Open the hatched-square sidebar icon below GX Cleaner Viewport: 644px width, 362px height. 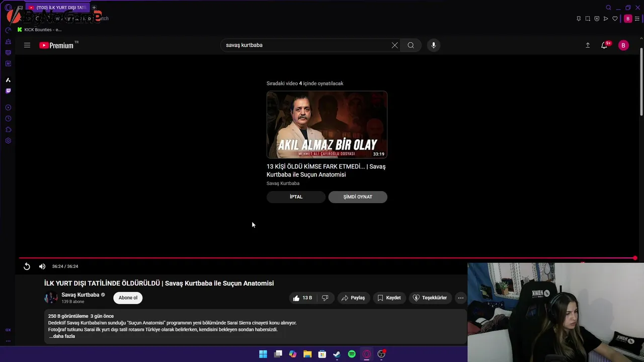(8, 52)
